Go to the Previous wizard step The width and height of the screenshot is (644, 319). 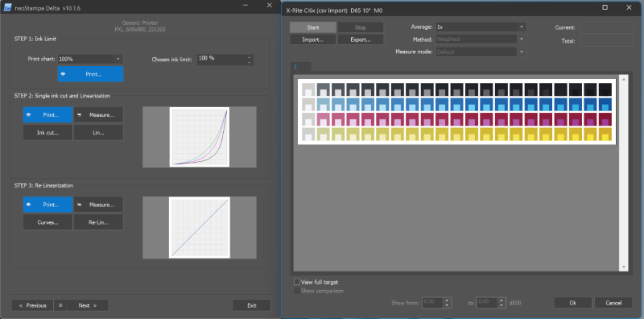[x=32, y=305]
